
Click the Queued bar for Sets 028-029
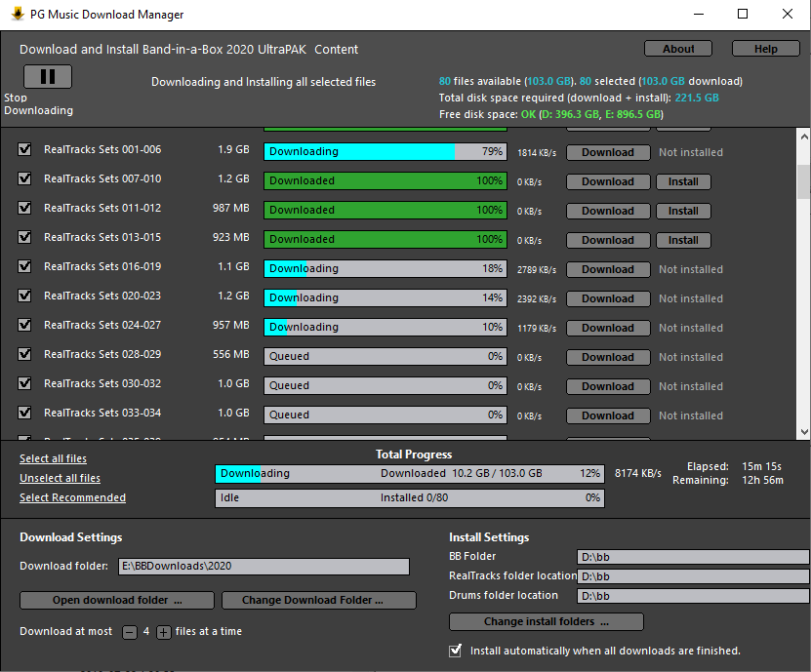(385, 356)
